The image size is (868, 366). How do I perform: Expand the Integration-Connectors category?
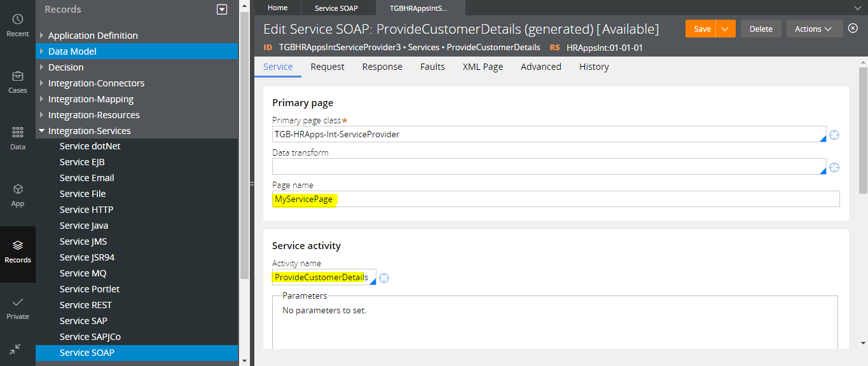click(41, 83)
